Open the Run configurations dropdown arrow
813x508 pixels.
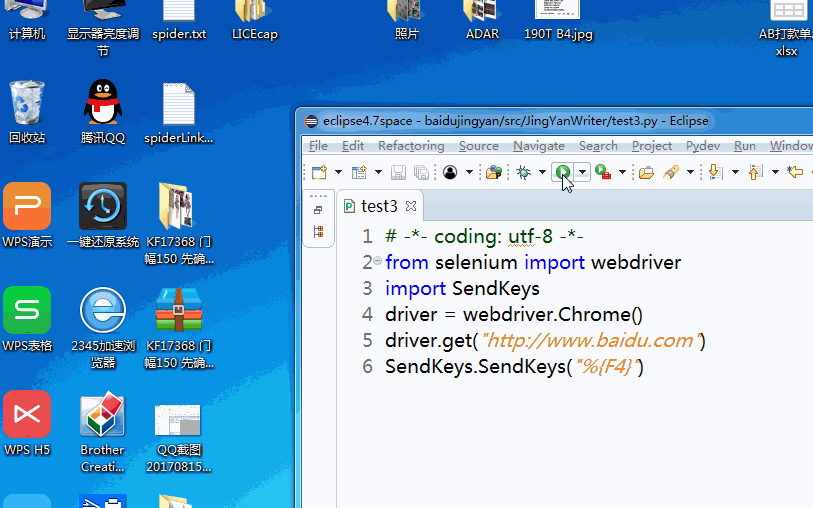pyautogui.click(x=582, y=172)
